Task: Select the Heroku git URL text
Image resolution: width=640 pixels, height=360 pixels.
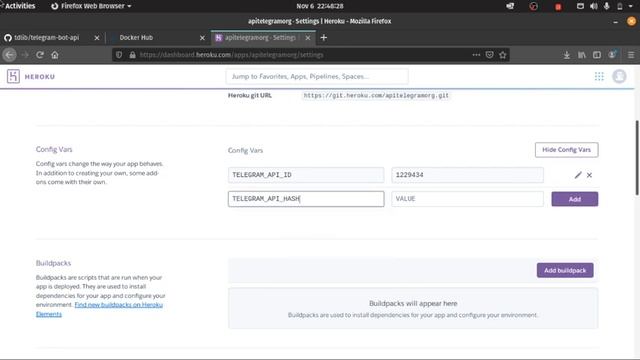Action: [x=376, y=96]
